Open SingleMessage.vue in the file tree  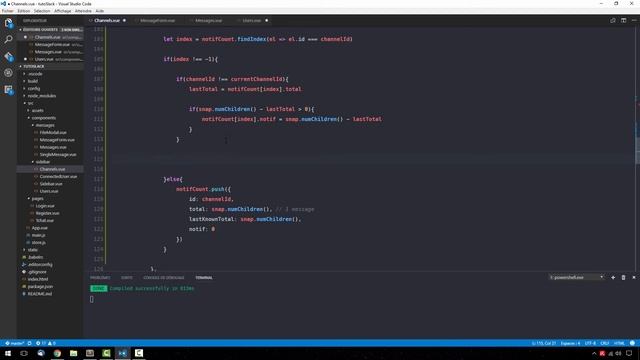click(58, 155)
